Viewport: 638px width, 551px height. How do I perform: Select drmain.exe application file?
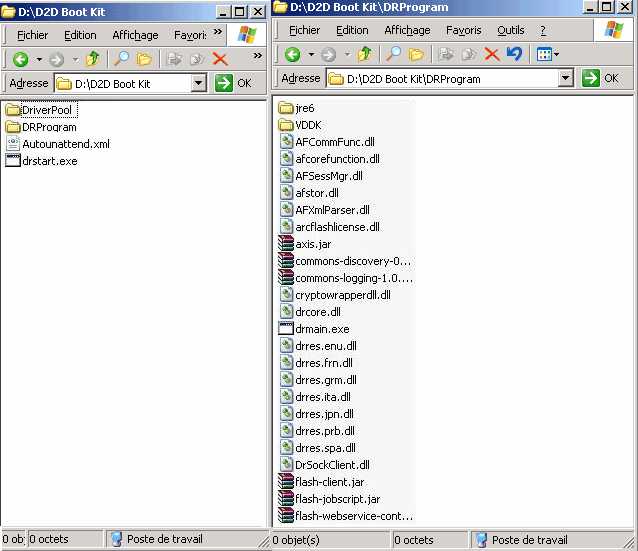pos(314,329)
